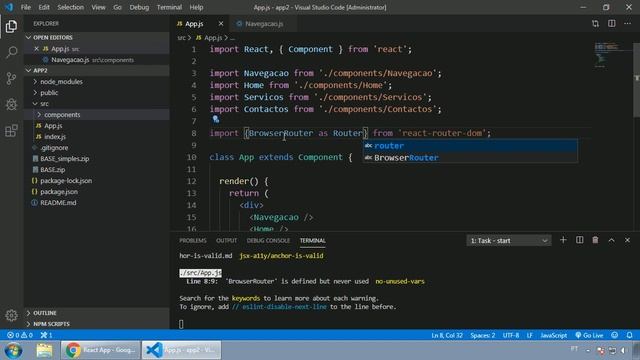The height and width of the screenshot is (360, 640).
Task: Open the View menu
Action: [x=98, y=7]
